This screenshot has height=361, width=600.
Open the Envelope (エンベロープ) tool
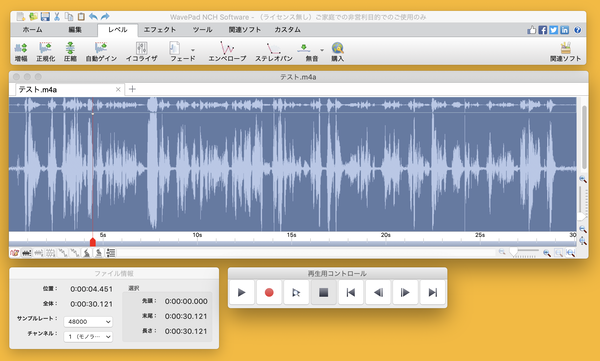coord(227,52)
